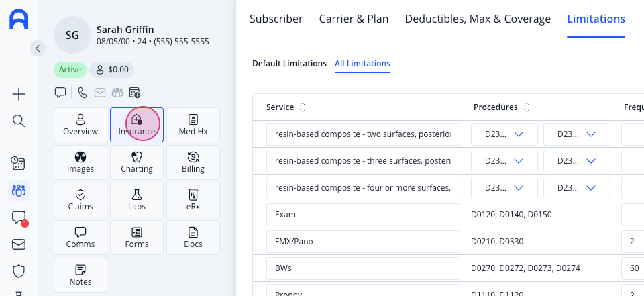Switch to the Subscriber tab
Viewport: 644px width, 296px height.
coord(276,19)
